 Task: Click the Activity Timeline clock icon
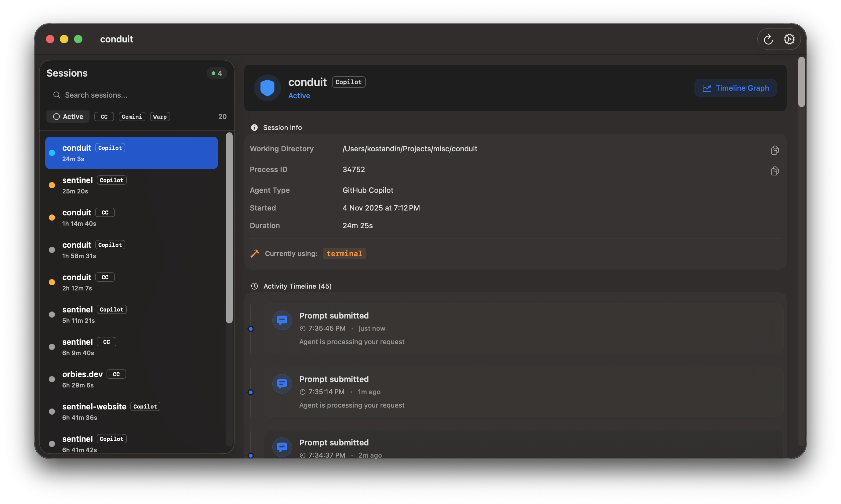pos(254,286)
